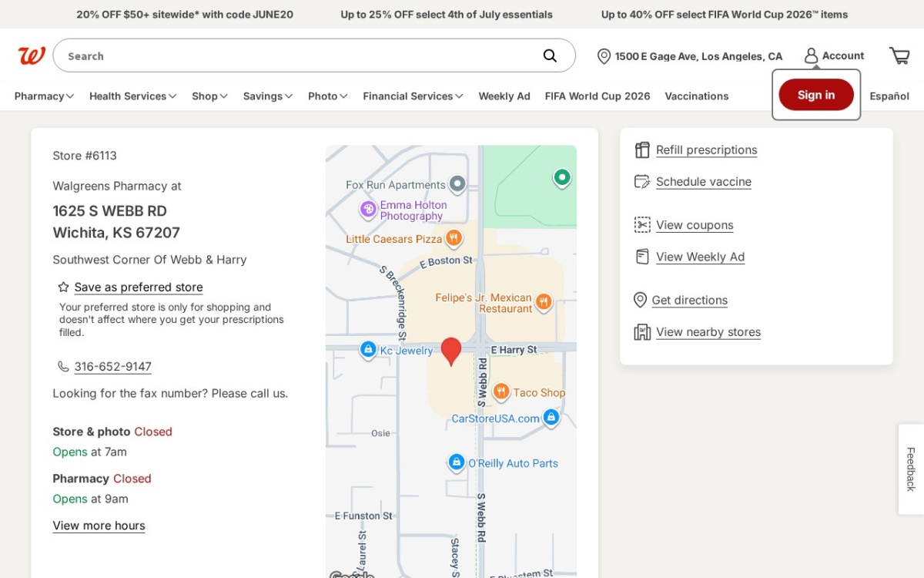Click the Schedule vaccine calendar icon
The height and width of the screenshot is (578, 924).
point(642,181)
